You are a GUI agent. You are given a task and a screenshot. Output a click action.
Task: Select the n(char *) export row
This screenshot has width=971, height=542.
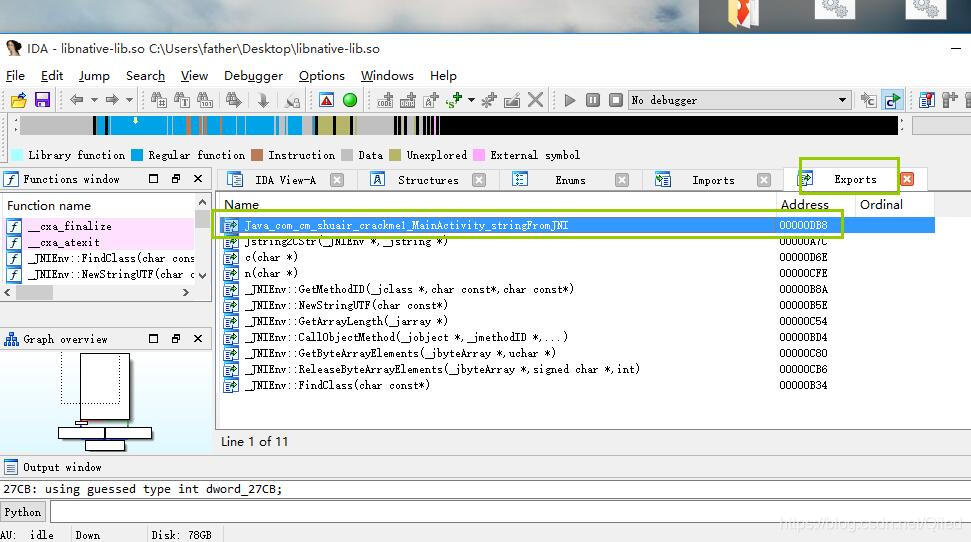577,273
